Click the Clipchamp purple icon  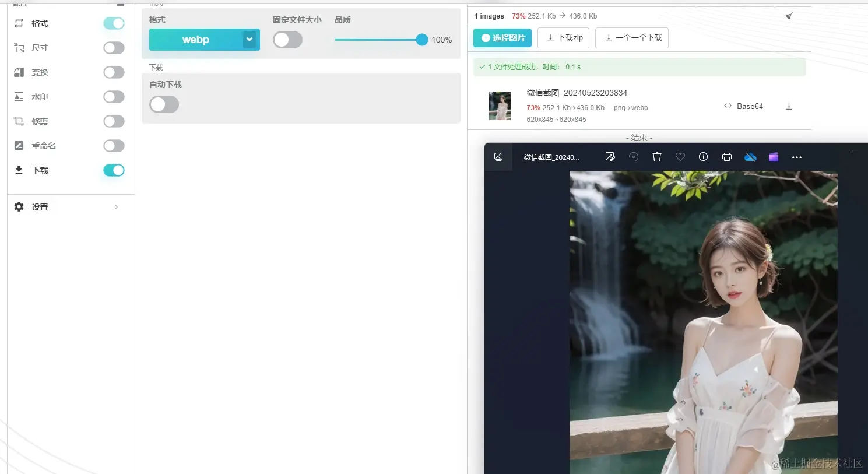pyautogui.click(x=774, y=157)
